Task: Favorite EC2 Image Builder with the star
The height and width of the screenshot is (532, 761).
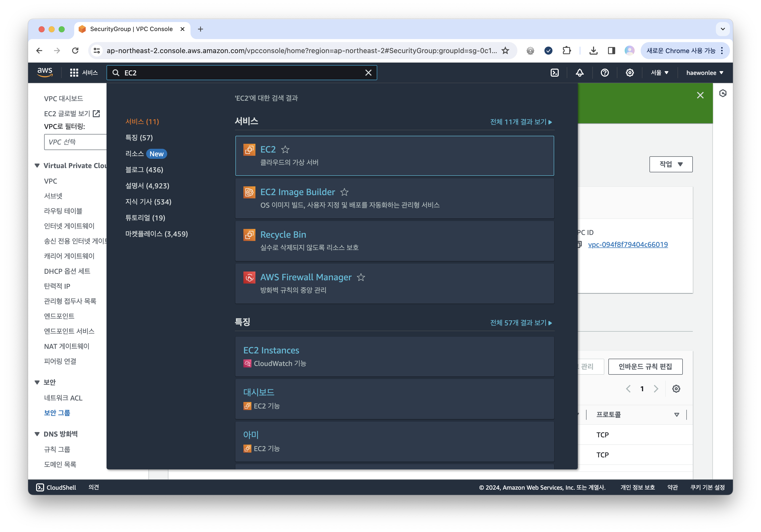Action: [345, 192]
